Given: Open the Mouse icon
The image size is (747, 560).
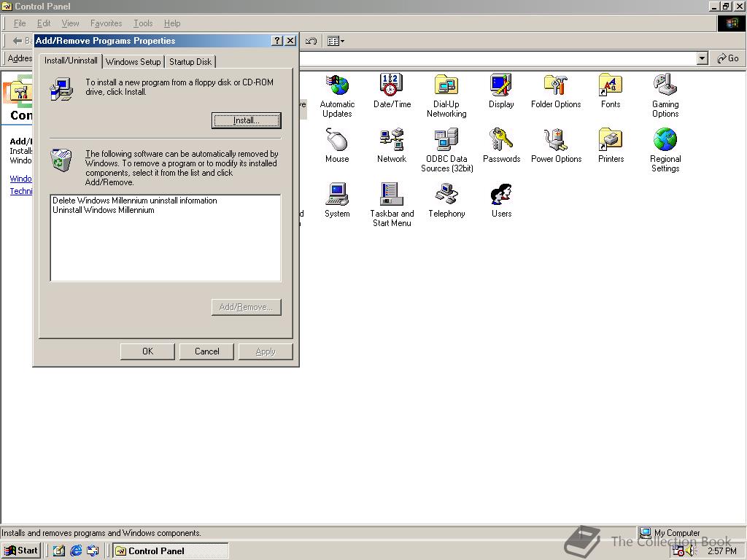Looking at the screenshot, I should (x=337, y=146).
